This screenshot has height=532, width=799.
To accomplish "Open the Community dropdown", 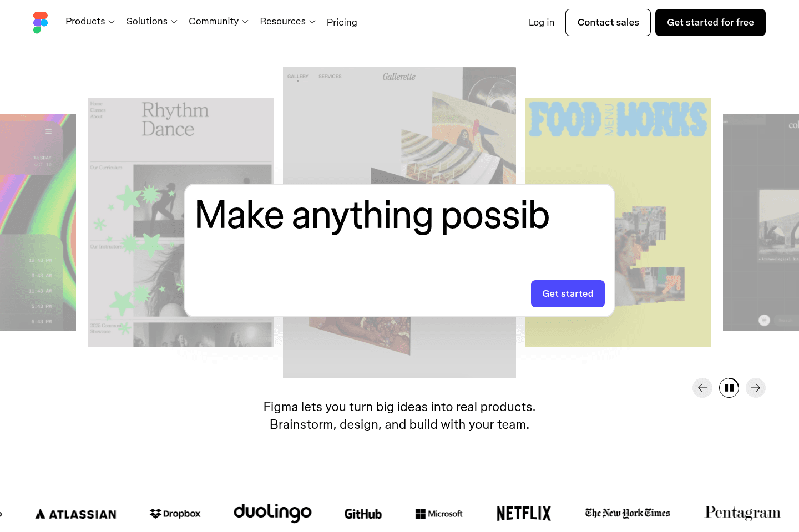I will coord(219,22).
